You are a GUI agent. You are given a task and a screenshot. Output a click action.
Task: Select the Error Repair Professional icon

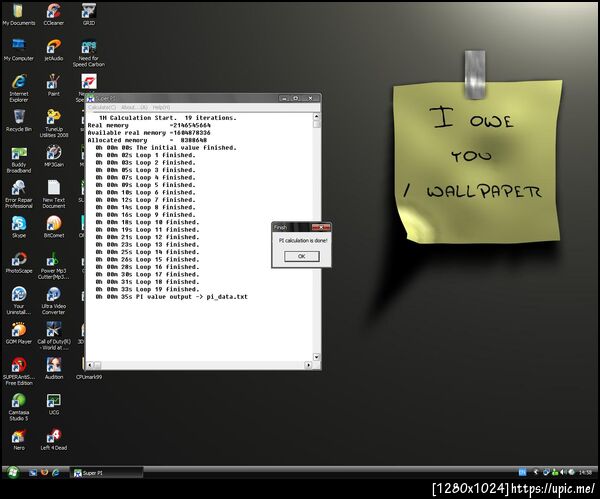(x=19, y=194)
